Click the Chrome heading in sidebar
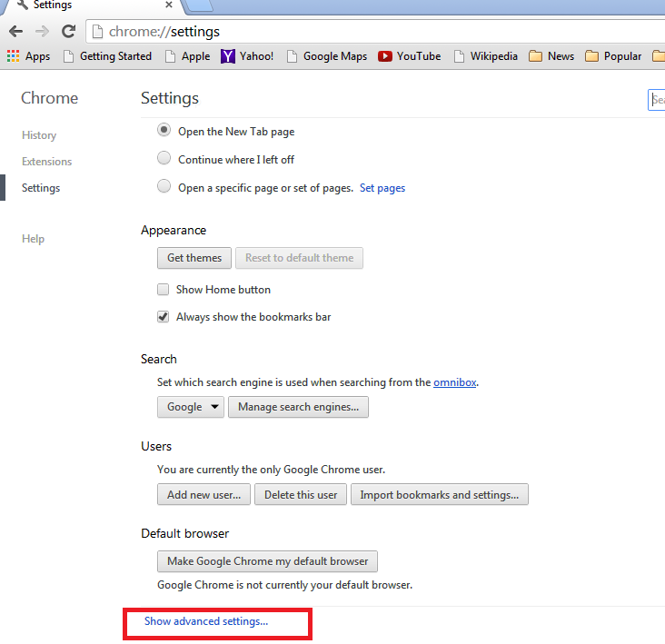This screenshot has width=665, height=644. pos(50,98)
